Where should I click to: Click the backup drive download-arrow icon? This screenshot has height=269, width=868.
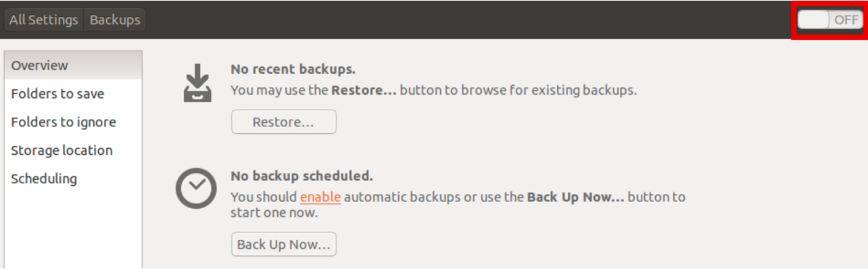coord(197,82)
